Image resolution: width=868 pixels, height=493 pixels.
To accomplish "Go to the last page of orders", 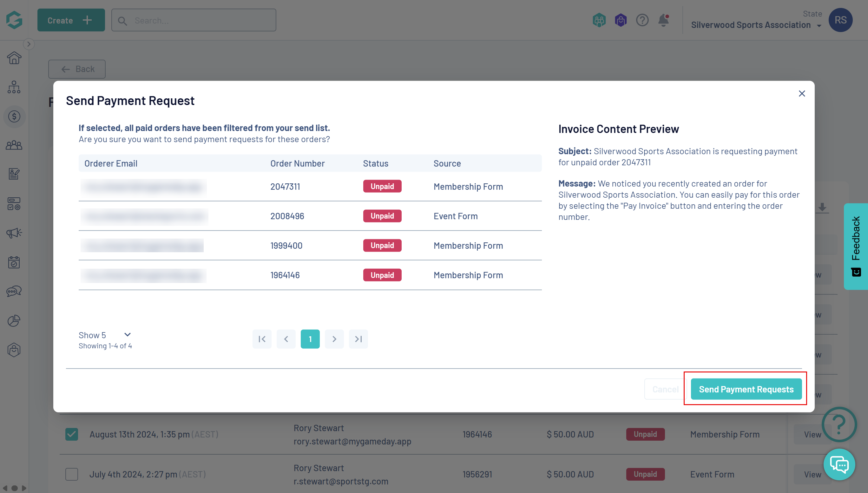I will tap(358, 339).
